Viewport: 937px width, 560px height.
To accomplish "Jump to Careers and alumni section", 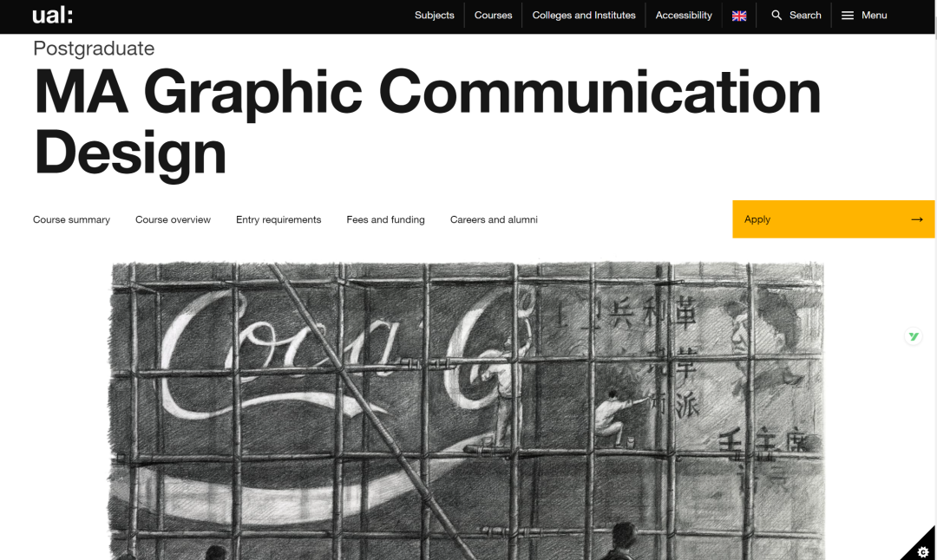I will (x=494, y=219).
